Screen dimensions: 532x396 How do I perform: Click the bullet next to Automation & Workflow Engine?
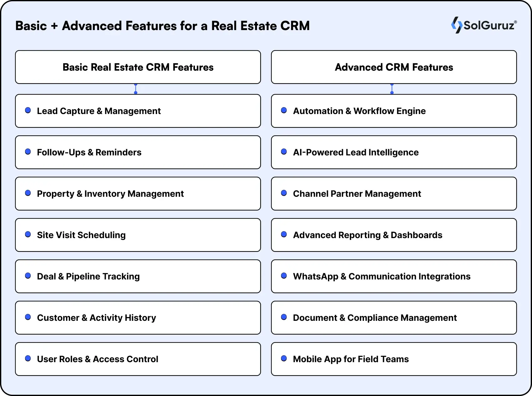click(284, 110)
